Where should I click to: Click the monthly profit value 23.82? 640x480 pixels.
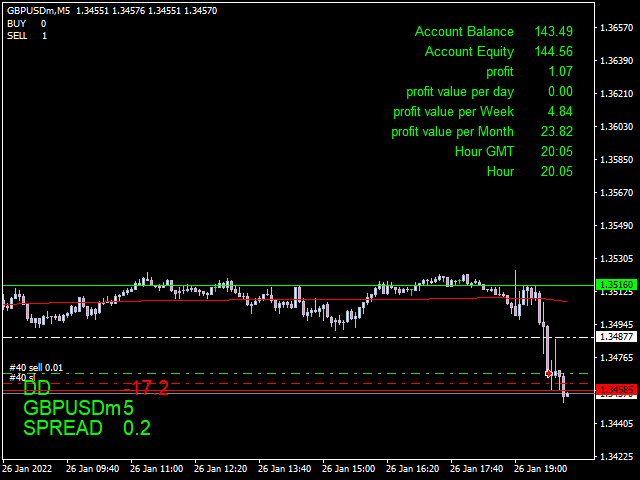pos(557,131)
